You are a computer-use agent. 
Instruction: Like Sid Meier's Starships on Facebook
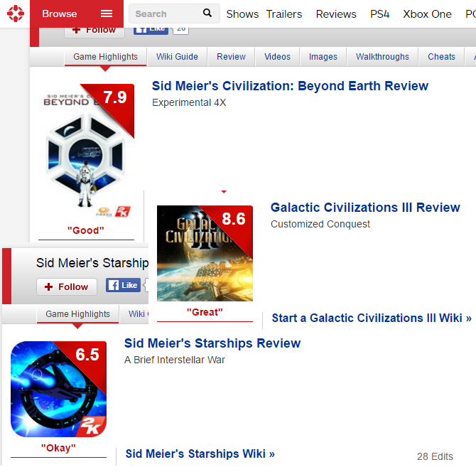coord(123,285)
